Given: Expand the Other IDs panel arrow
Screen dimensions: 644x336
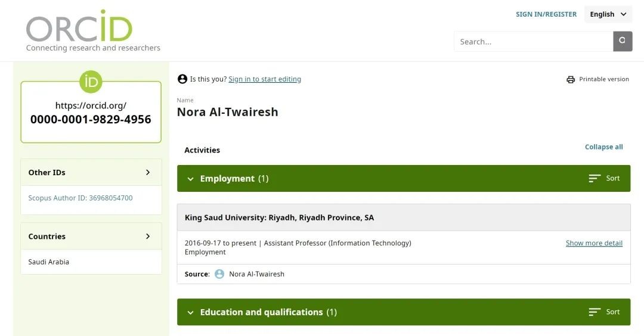Looking at the screenshot, I should 148,172.
